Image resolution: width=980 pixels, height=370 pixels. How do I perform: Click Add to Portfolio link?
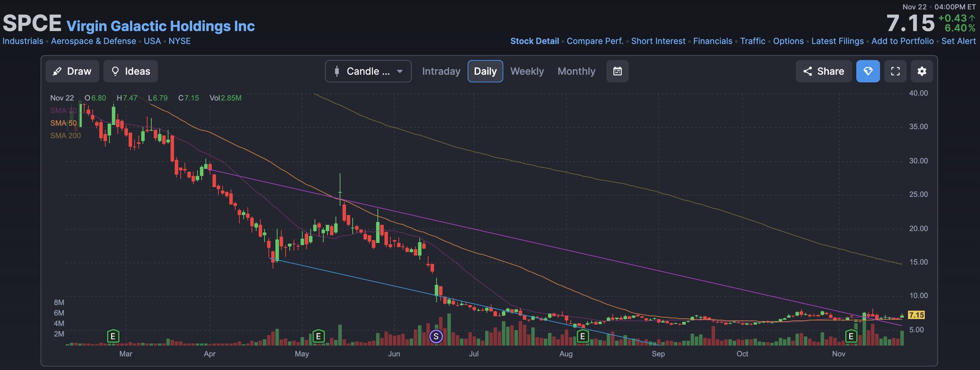[x=902, y=41]
